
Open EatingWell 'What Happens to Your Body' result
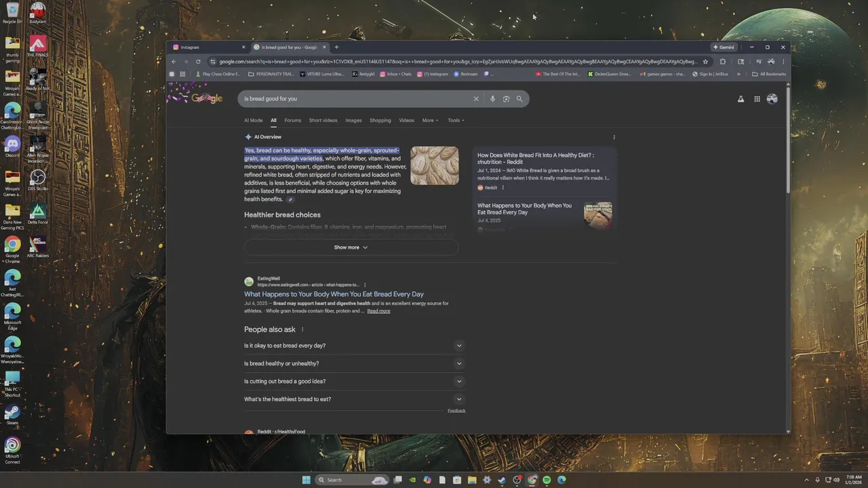click(334, 294)
